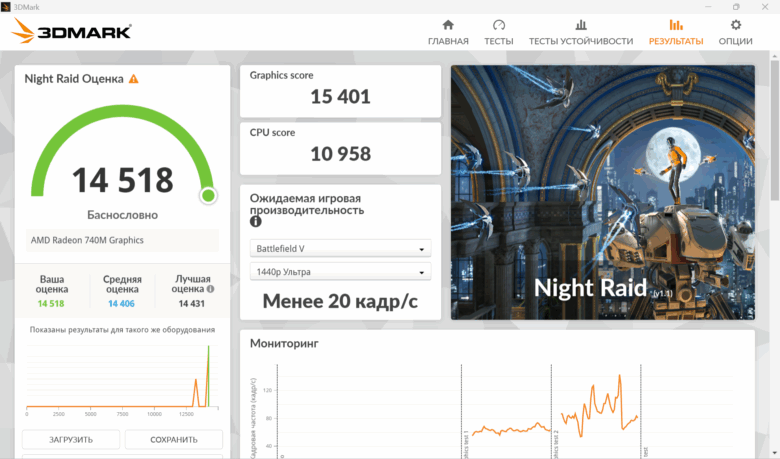The height and width of the screenshot is (459, 780).
Task: Open the Опции settings tab
Action: [735, 32]
